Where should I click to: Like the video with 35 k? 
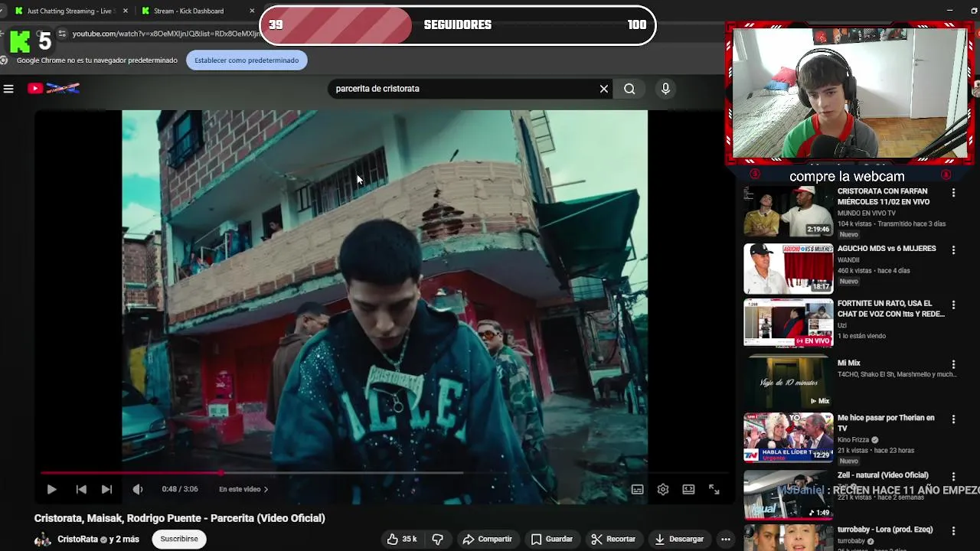point(402,539)
